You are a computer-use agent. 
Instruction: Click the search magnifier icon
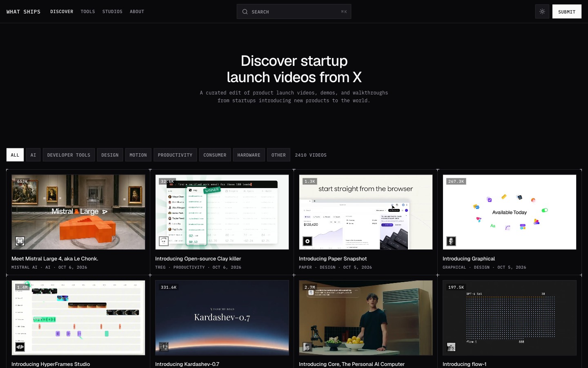[245, 12]
